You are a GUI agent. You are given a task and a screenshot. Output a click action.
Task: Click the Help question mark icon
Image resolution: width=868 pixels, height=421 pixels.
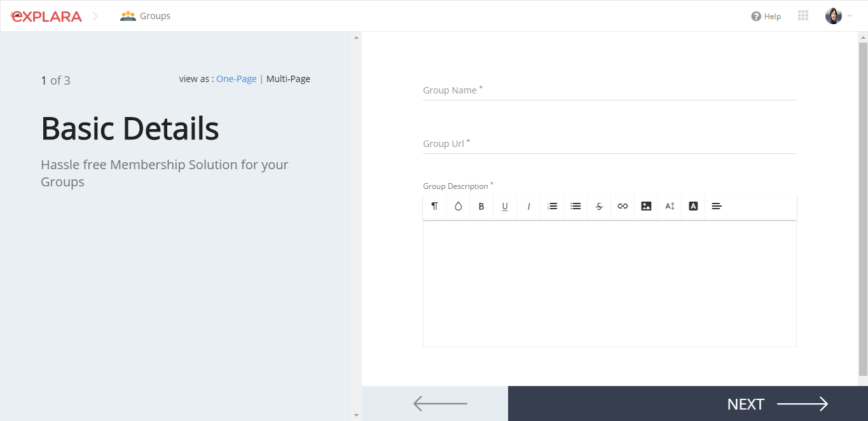click(756, 17)
